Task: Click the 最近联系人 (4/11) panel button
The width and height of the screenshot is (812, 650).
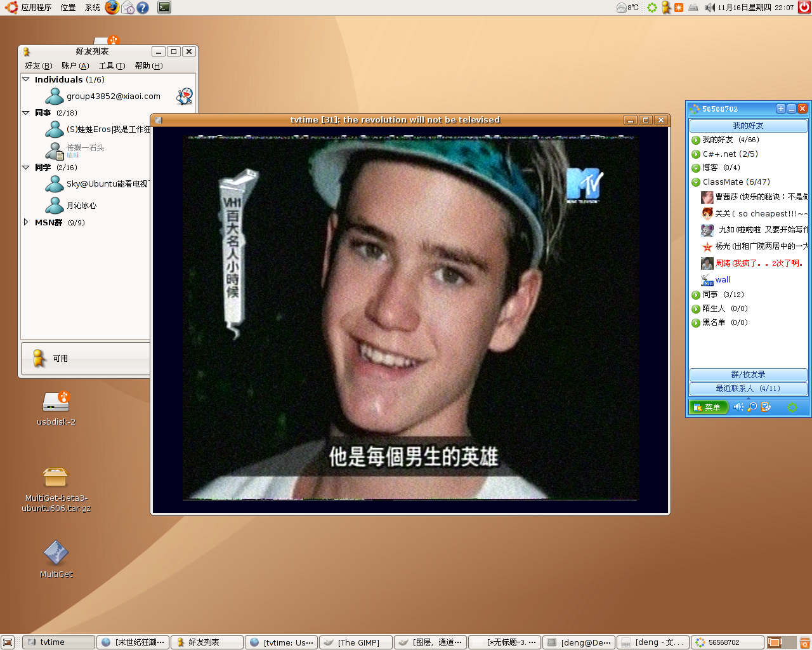Action: [x=749, y=388]
